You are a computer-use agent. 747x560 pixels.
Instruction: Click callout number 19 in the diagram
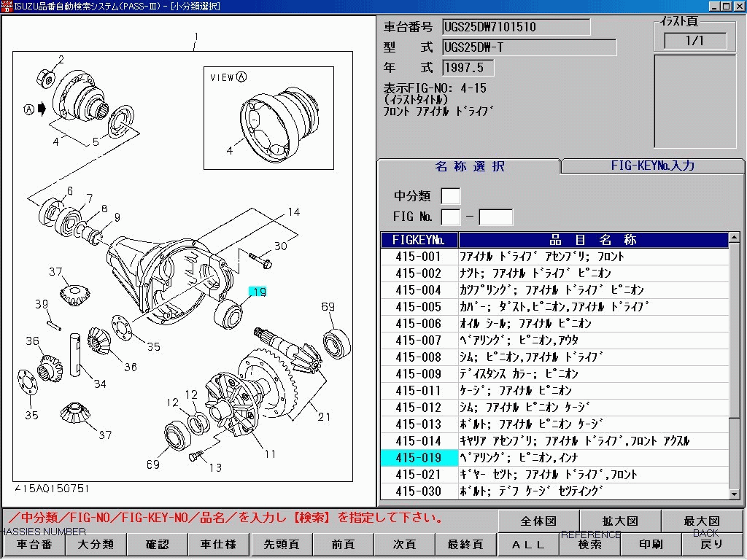pyautogui.click(x=258, y=292)
